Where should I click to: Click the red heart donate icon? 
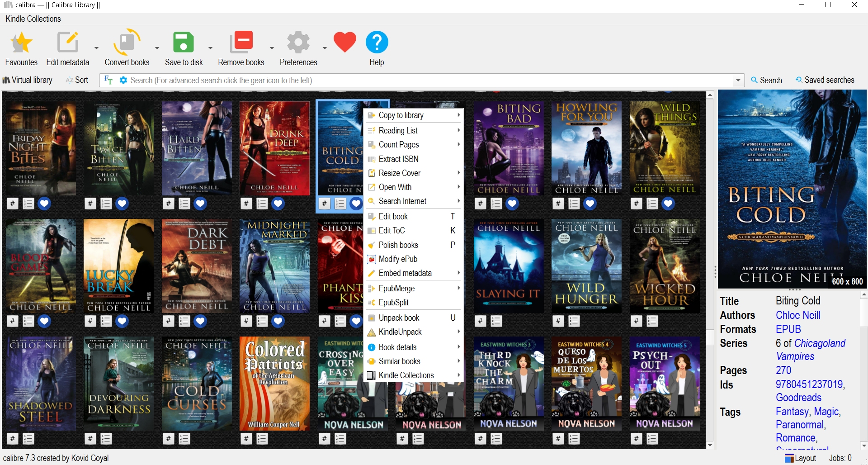pos(345,42)
